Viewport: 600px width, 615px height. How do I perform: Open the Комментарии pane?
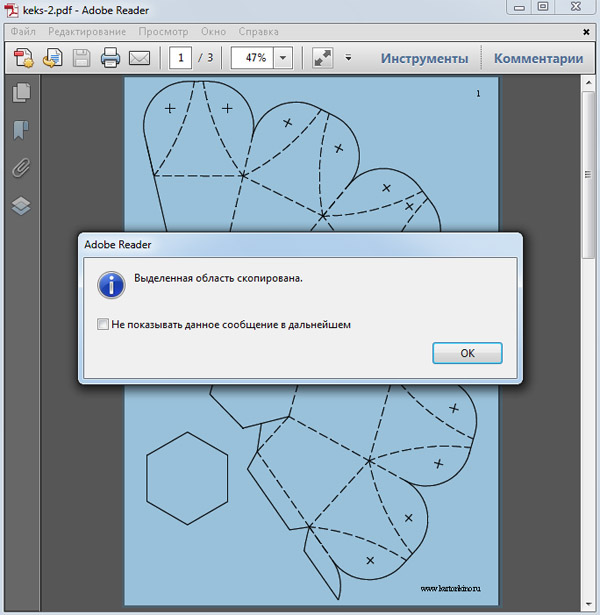coord(538,58)
